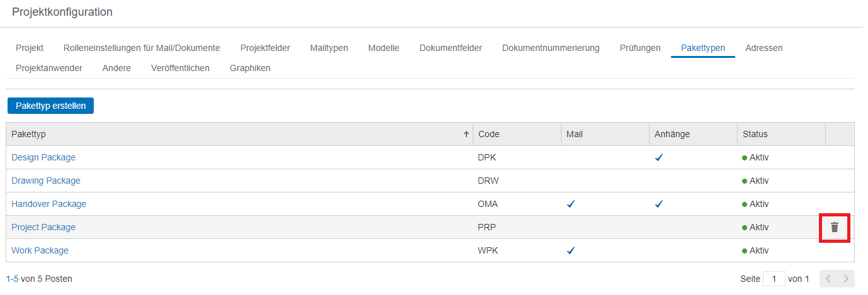868x295 pixels.
Task: Toggle sort order via the Pakettyp column arrow
Action: pos(466,134)
